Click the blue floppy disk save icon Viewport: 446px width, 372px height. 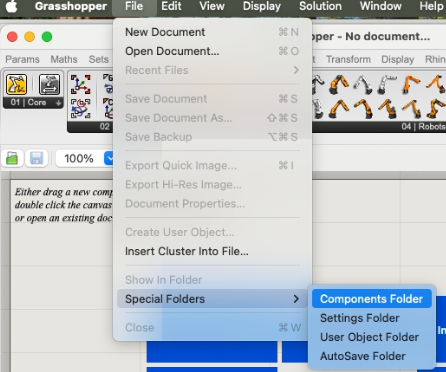pyautogui.click(x=37, y=158)
